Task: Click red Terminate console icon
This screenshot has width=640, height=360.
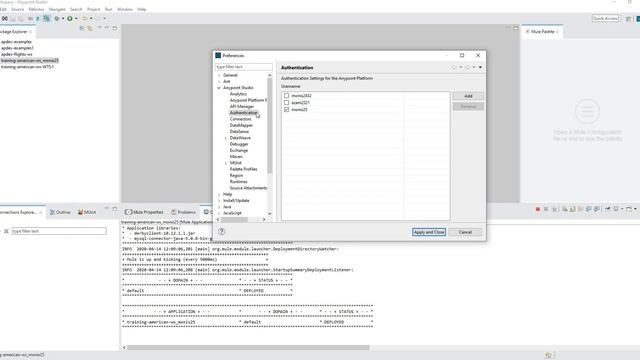Action: [x=538, y=209]
